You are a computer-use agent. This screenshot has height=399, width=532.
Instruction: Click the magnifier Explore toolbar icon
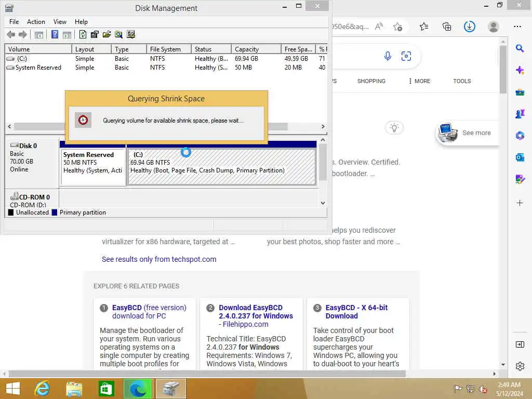(118, 34)
